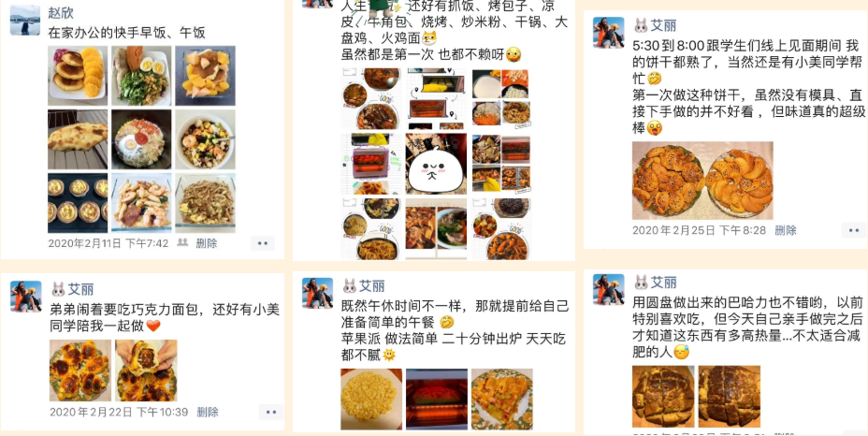View the first 巴哈力 bread photo

(x=663, y=396)
